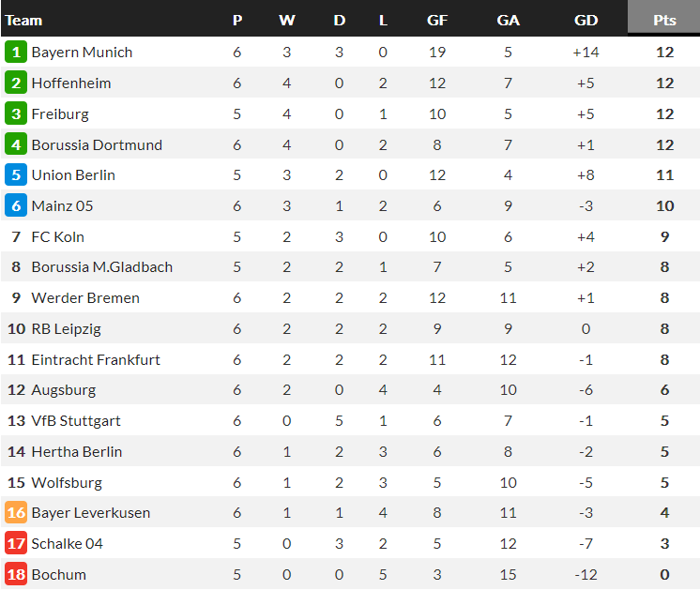Click the VfB Stuttgart team name
This screenshot has height=590, width=700.
click(76, 421)
